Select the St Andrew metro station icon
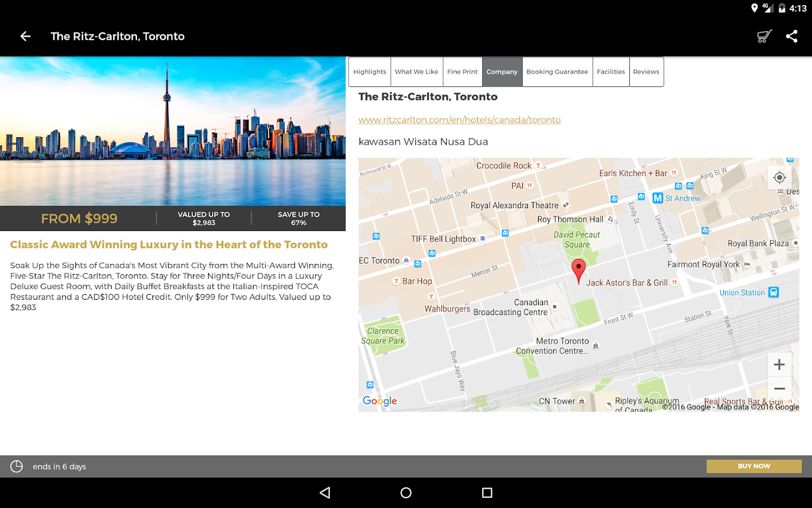Viewport: 812px width, 508px height. pos(657,198)
